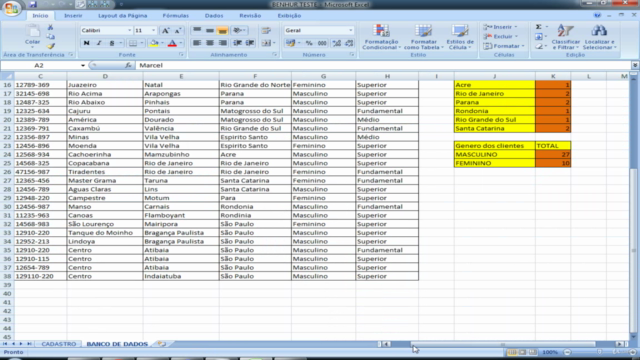Align text right
Image resolution: width=640 pixels, height=360 pixels.
click(x=222, y=43)
